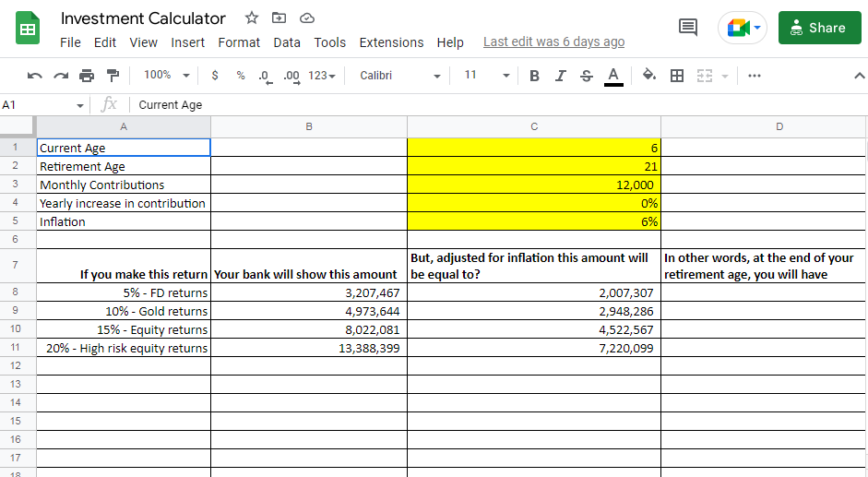Open the borders menu
The image size is (868, 477).
click(x=677, y=76)
